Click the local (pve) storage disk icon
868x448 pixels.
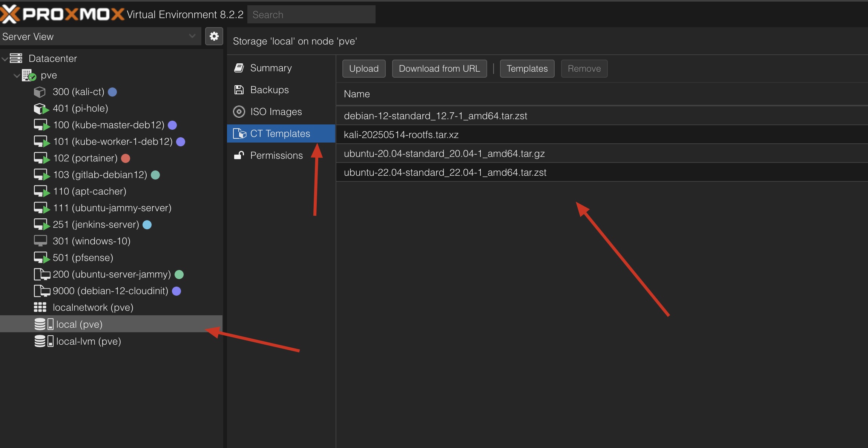[x=44, y=324]
